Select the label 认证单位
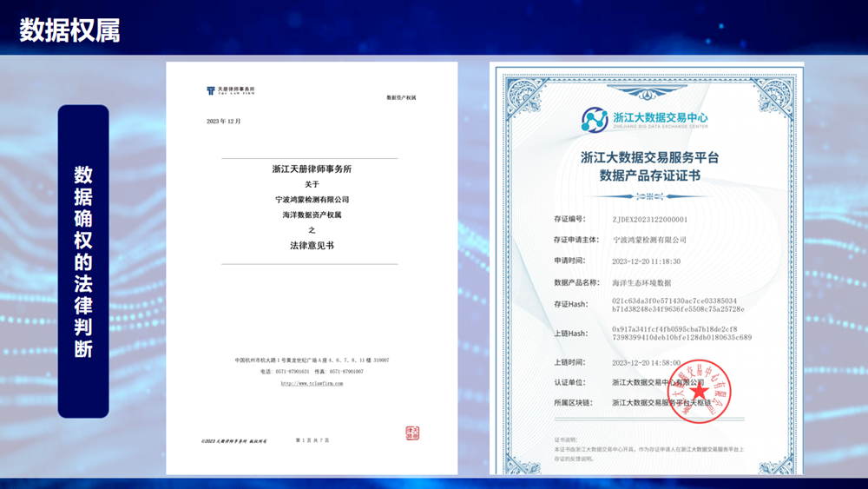The width and height of the screenshot is (868, 489). (x=569, y=382)
